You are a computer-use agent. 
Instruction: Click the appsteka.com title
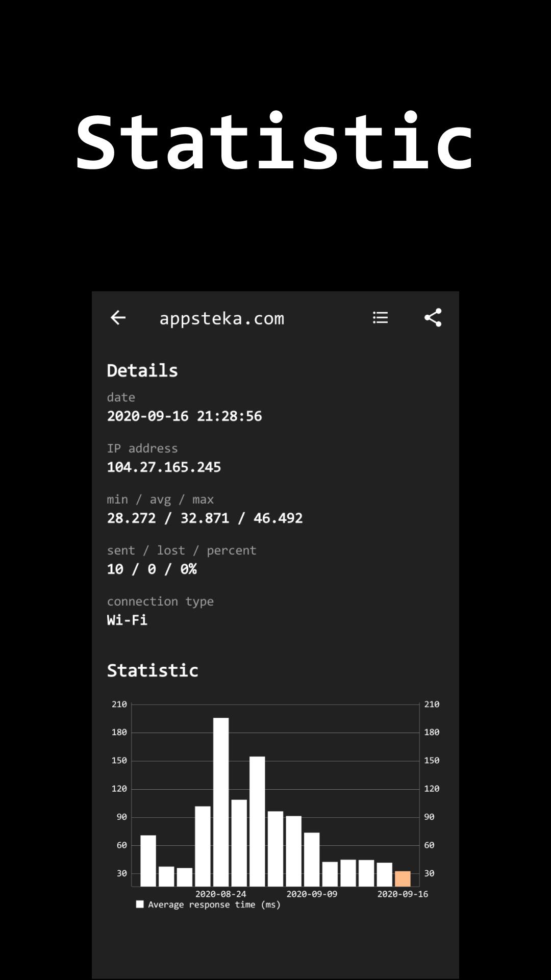coord(222,318)
